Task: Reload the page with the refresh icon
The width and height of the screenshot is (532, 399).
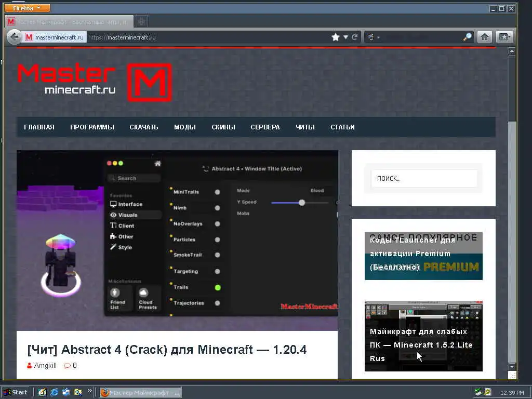Action: pyautogui.click(x=354, y=37)
